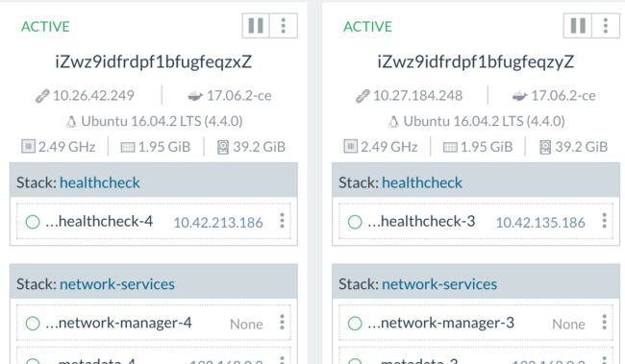This screenshot has height=364, width=625.
Task: Click the healthcheck-4 container status circle
Action: pos(33,222)
